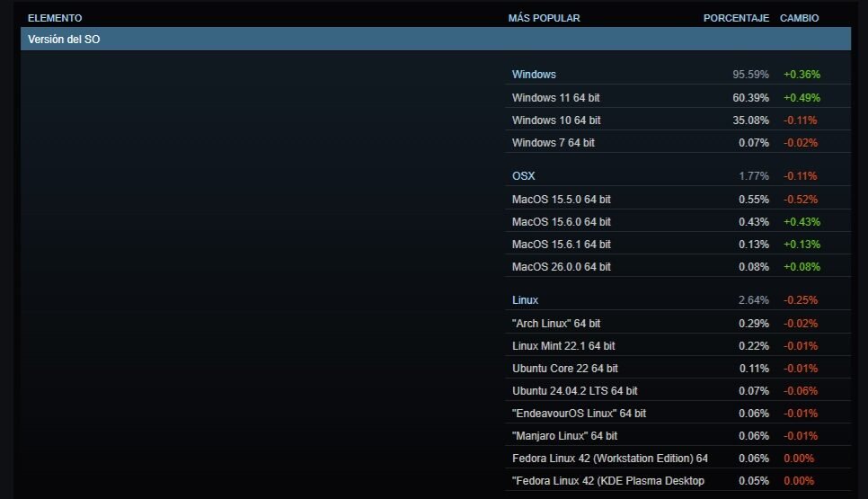Open the OSX category row

678,176
